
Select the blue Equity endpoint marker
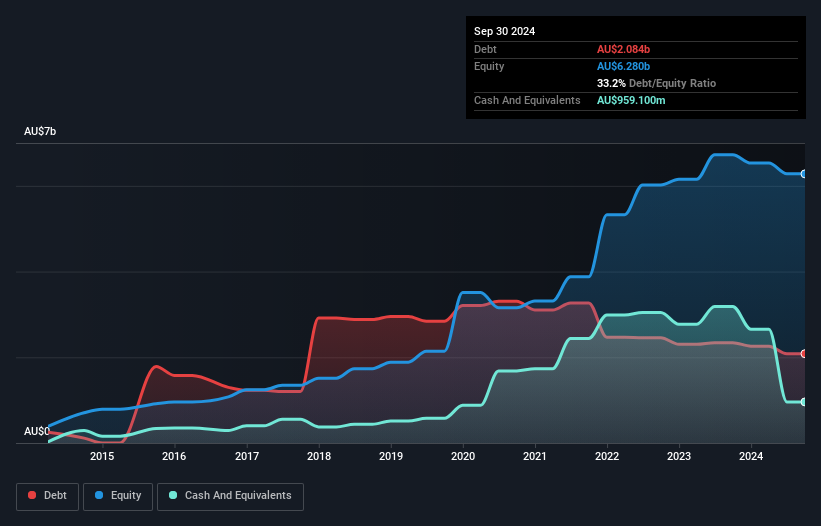(804, 174)
